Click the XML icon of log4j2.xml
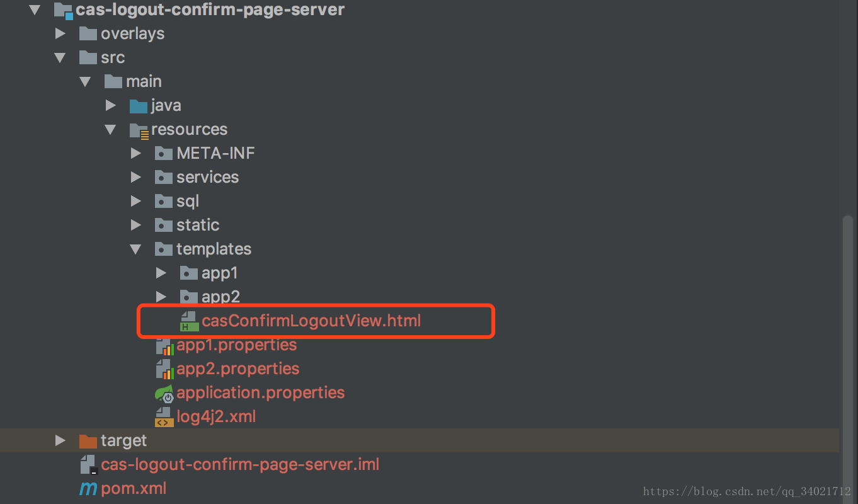This screenshot has height=504, width=858. [x=164, y=417]
